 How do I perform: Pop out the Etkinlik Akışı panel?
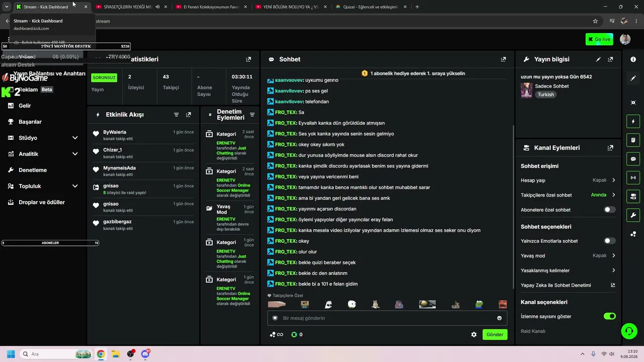(x=188, y=115)
